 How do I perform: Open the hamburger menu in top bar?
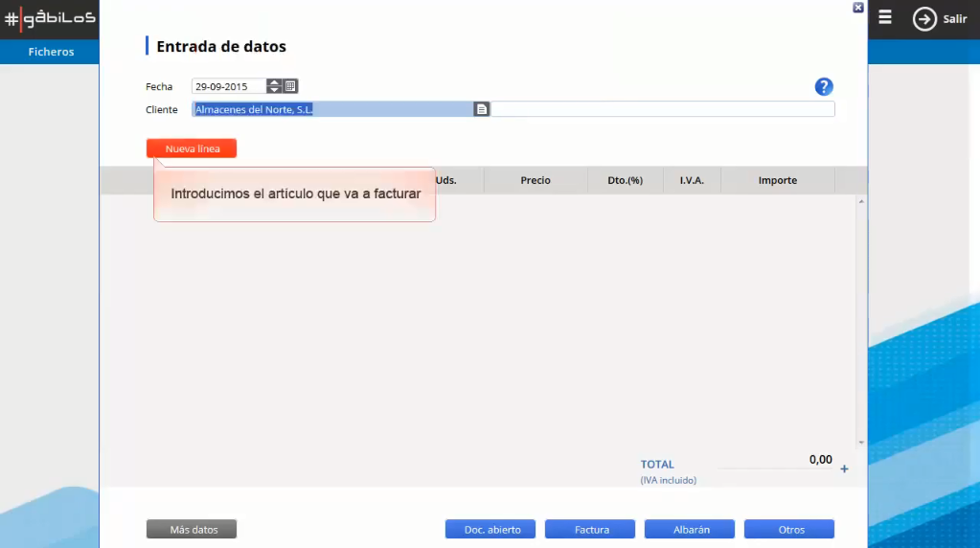[885, 17]
